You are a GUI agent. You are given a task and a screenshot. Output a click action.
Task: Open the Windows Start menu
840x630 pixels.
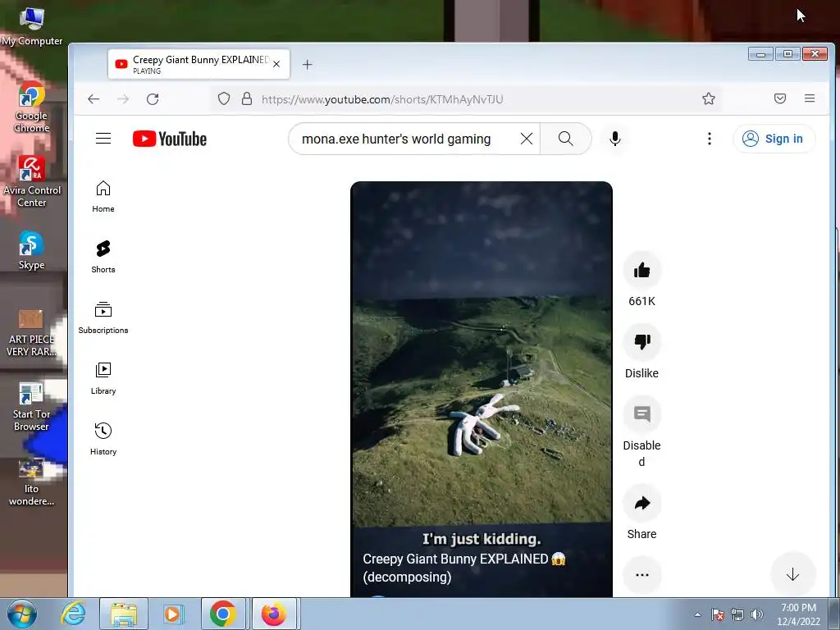(x=22, y=614)
